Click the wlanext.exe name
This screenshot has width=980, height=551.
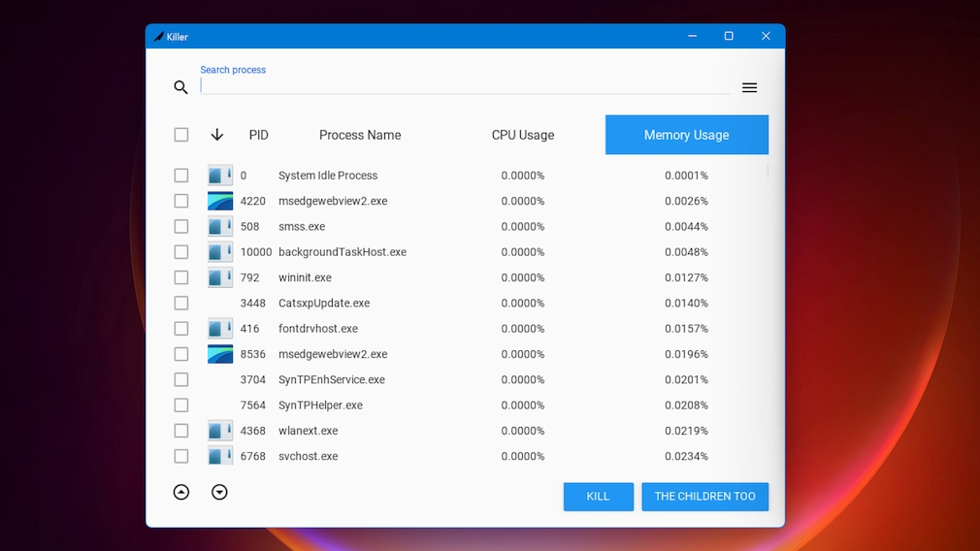[x=309, y=431]
